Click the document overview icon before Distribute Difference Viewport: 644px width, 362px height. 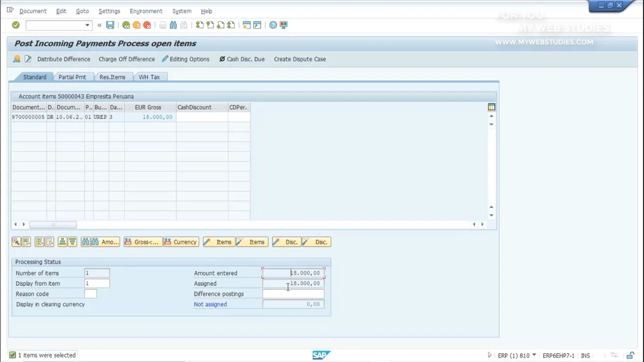pos(17,59)
